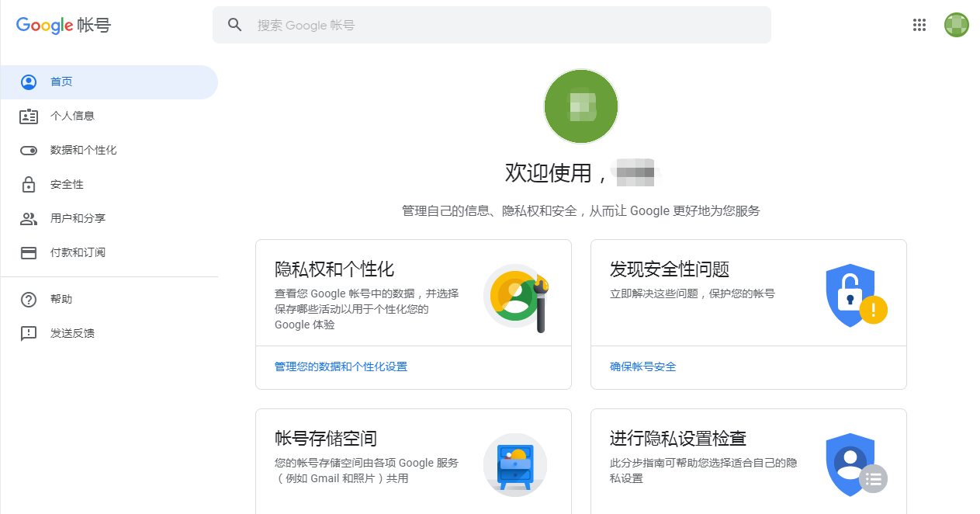
Task: Click the 此分步指南 privacy checkup description
Action: (704, 471)
